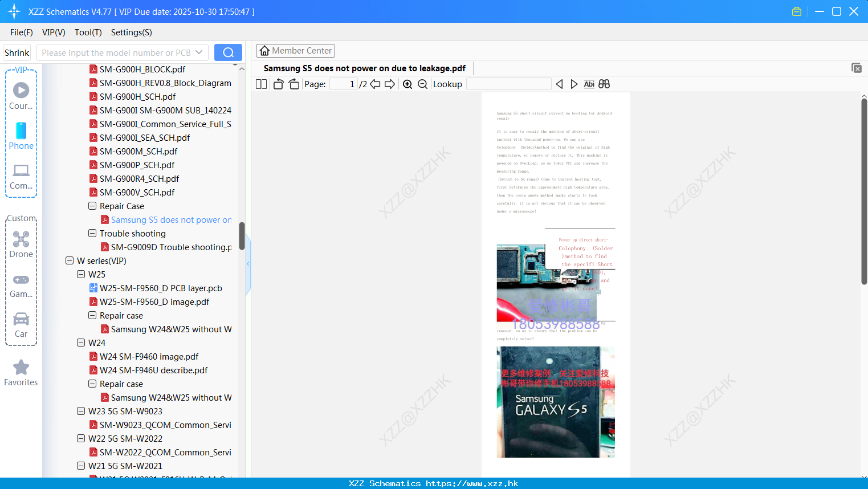Viewport: 868px width, 489px height.
Task: Open SM-G900H_SCH.pdf file
Action: tap(137, 96)
